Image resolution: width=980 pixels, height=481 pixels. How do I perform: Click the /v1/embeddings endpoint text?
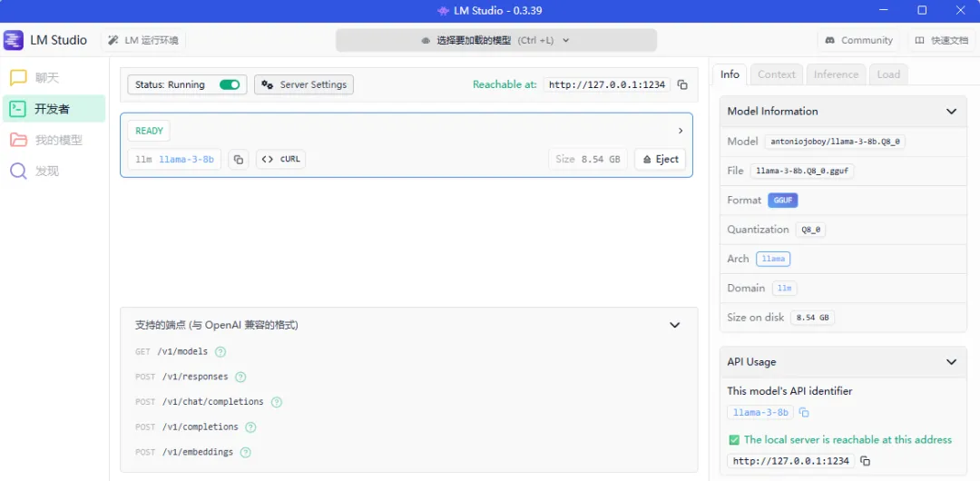[198, 452]
